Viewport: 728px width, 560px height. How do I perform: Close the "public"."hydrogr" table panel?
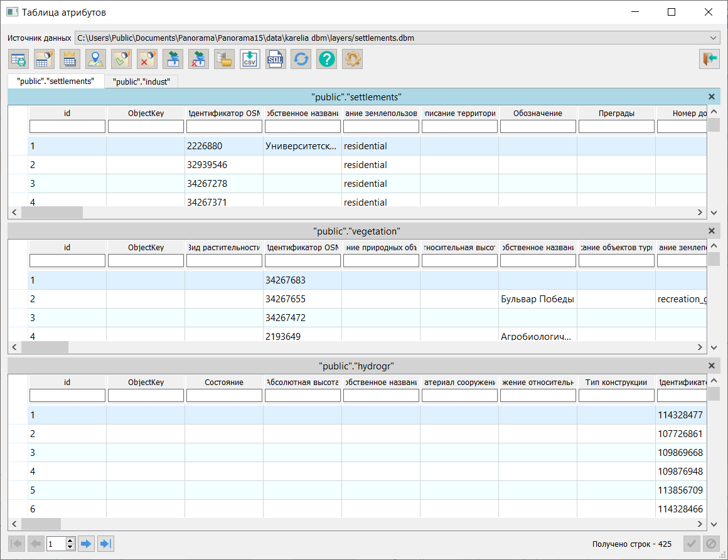pos(712,366)
